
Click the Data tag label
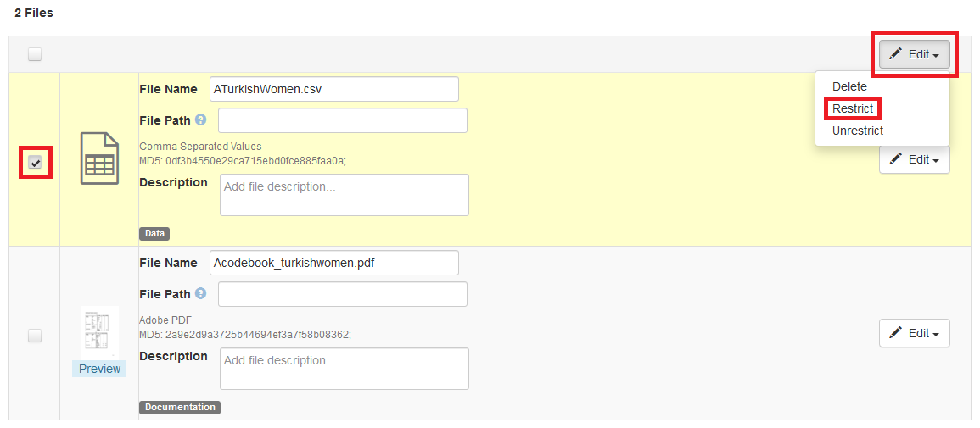pyautogui.click(x=154, y=234)
